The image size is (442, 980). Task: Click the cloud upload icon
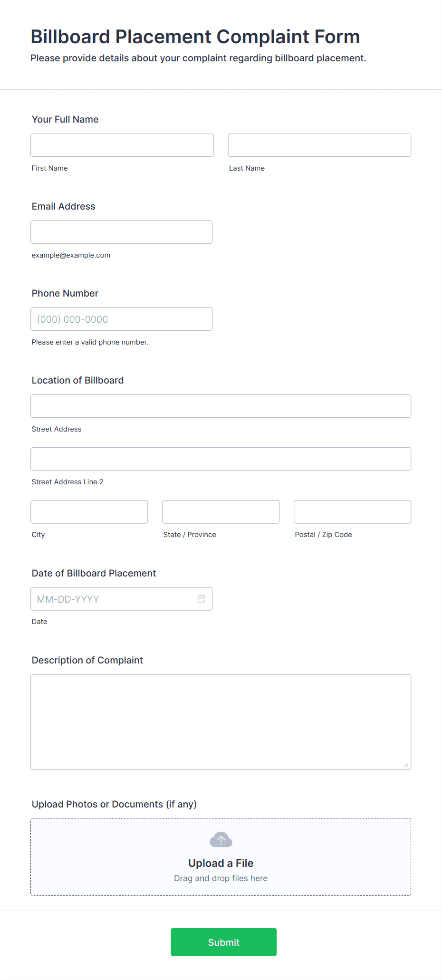pos(221,839)
